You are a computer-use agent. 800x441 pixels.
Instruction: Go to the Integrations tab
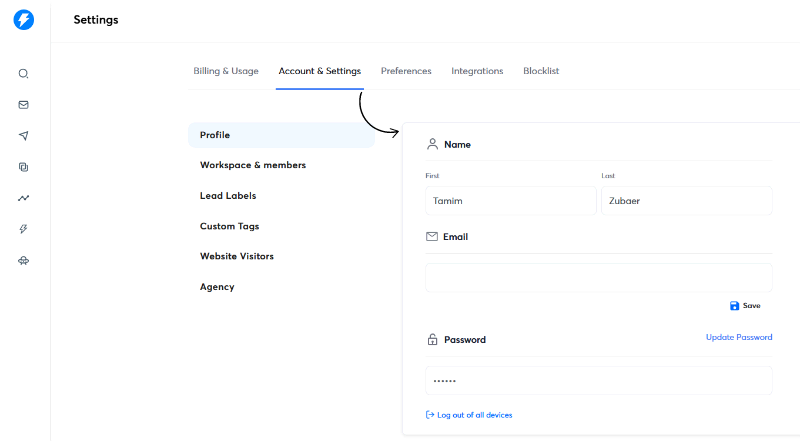477,71
